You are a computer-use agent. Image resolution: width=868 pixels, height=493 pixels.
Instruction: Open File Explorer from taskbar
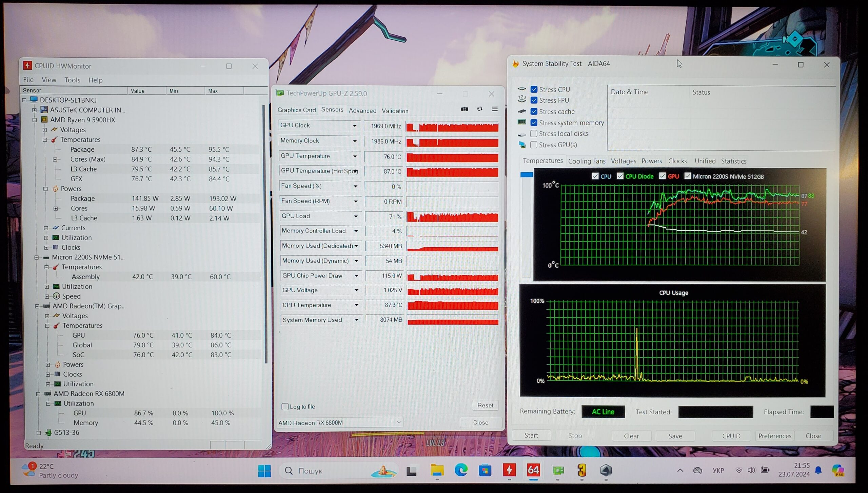pyautogui.click(x=437, y=470)
